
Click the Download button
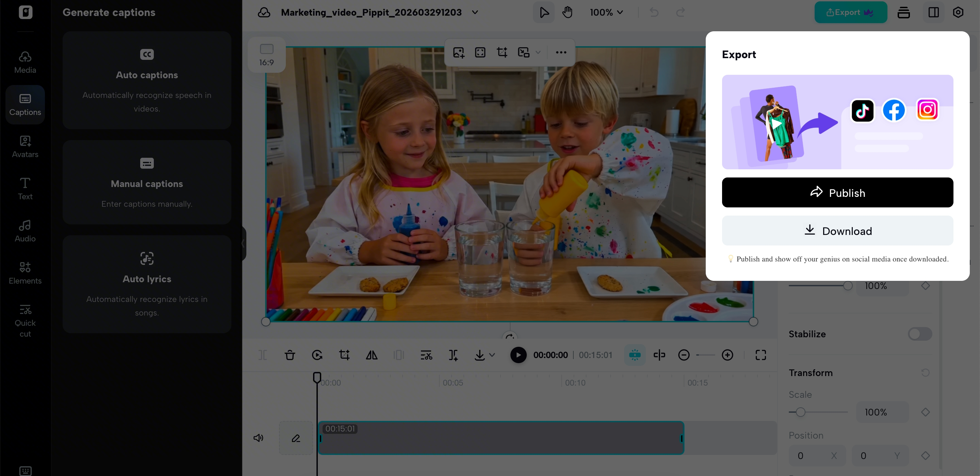837,231
